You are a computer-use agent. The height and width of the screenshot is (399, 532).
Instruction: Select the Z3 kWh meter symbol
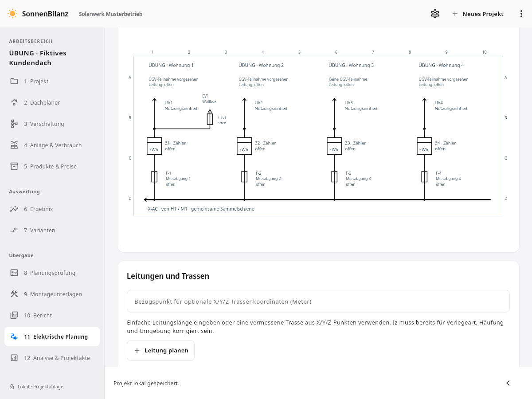pos(334,146)
